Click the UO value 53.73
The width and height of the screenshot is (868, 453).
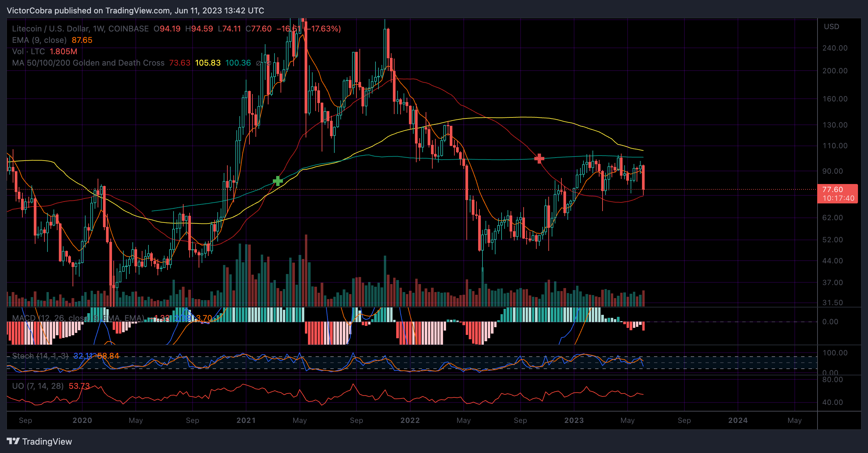coord(79,386)
